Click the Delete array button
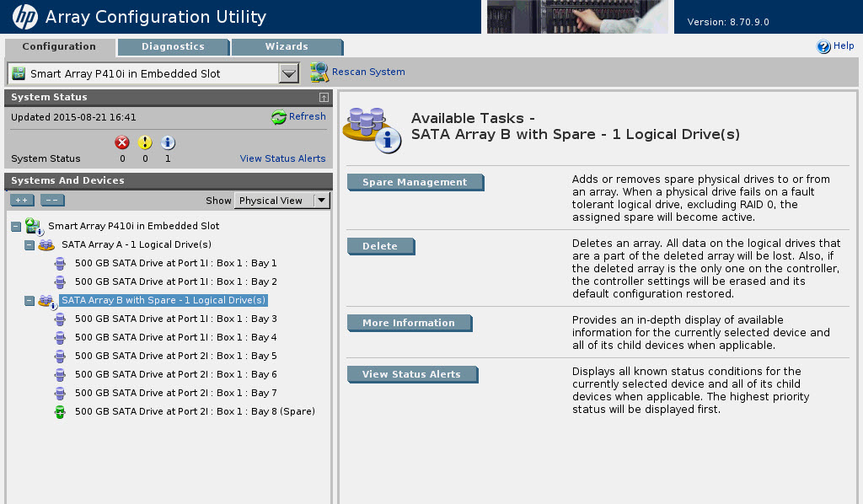 (380, 246)
